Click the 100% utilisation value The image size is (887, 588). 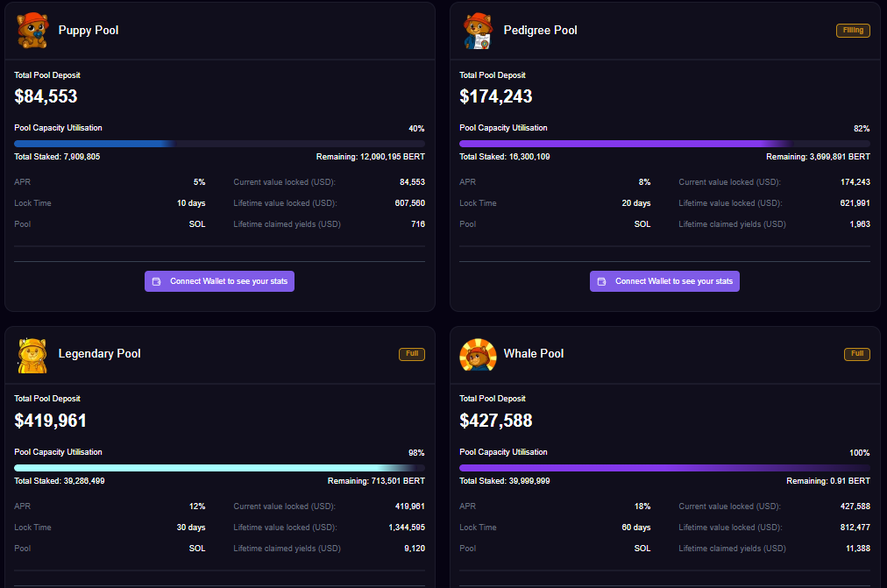[x=859, y=452]
